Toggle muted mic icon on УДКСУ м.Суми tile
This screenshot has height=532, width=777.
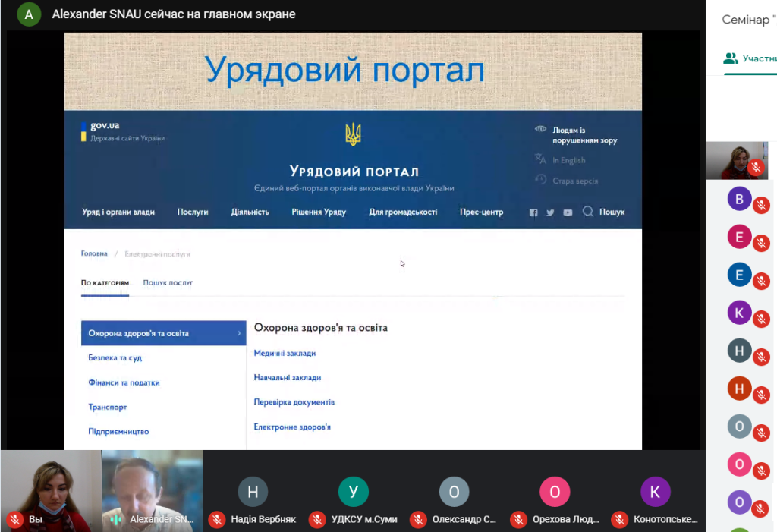317,520
